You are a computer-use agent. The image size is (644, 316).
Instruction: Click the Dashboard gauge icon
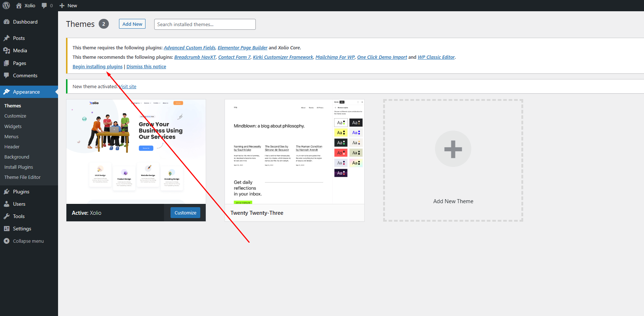click(x=7, y=22)
